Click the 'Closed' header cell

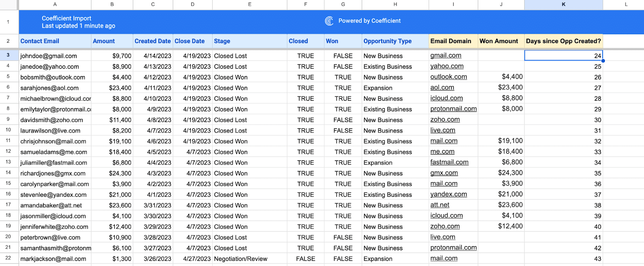click(x=305, y=41)
